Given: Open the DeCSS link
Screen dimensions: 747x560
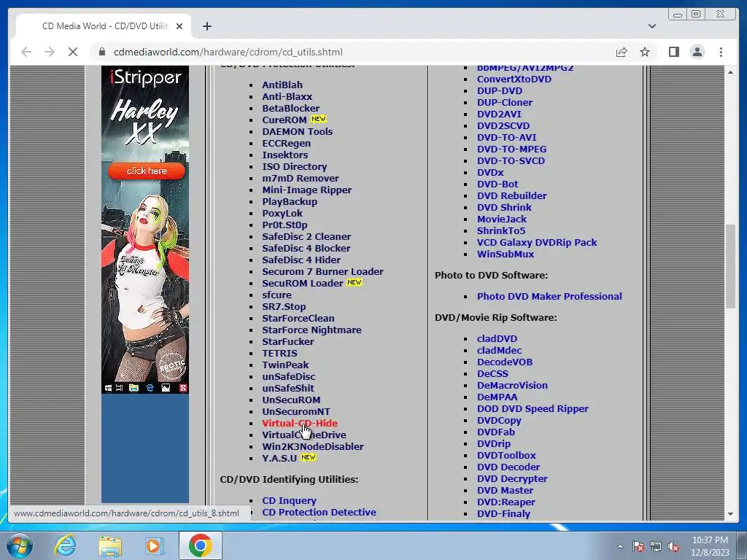Looking at the screenshot, I should pos(492,374).
